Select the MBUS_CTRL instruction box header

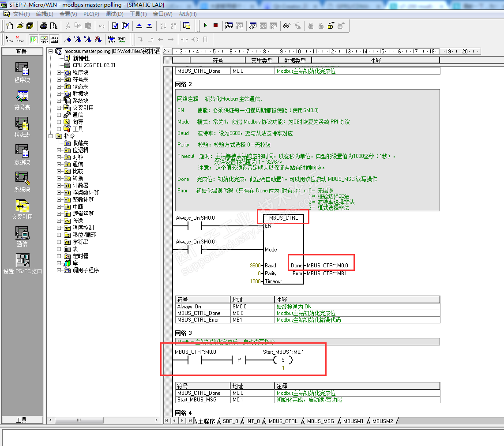[283, 218]
